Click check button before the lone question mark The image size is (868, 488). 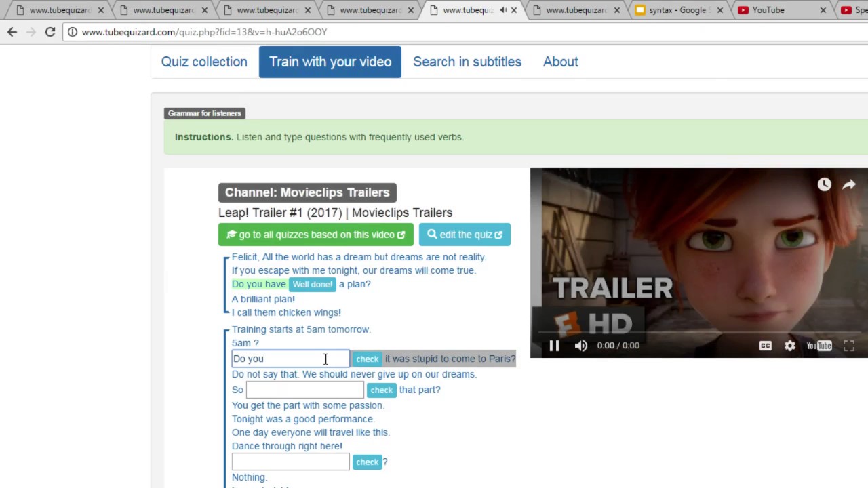(x=367, y=462)
